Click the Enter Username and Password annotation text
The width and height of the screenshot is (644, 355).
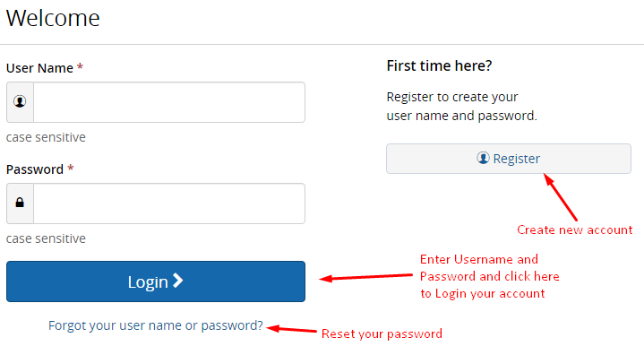(x=490, y=276)
